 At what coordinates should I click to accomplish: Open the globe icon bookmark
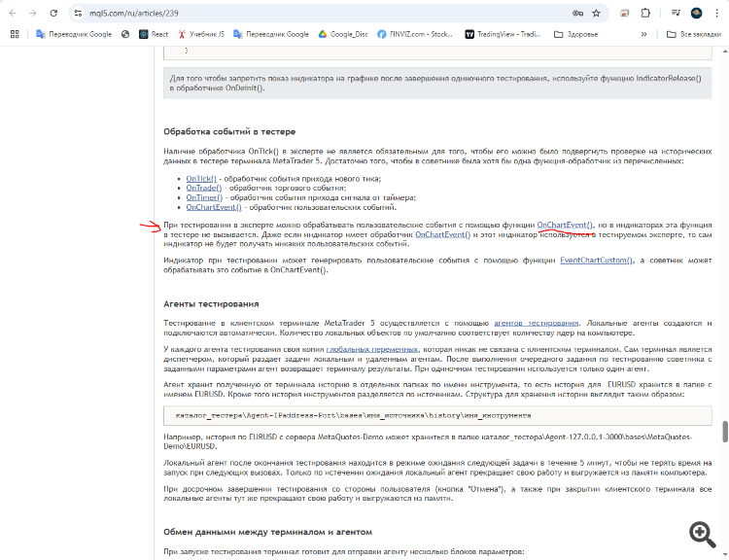[125, 34]
